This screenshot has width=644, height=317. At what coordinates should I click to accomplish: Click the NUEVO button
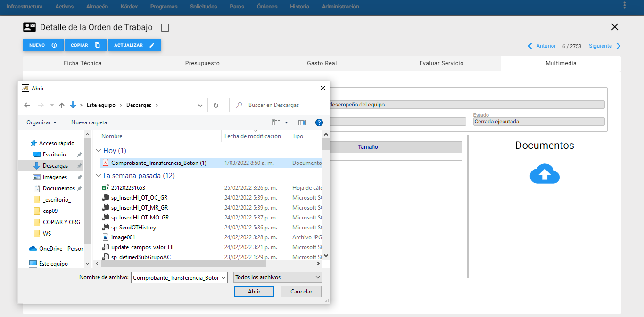[x=43, y=45]
